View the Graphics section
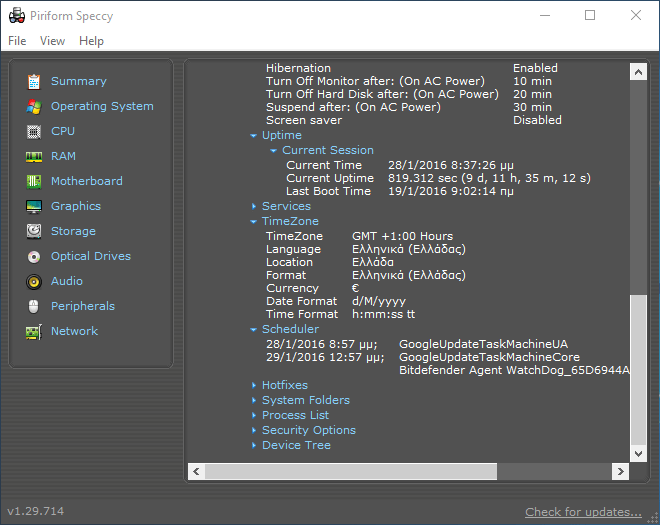 tap(76, 206)
